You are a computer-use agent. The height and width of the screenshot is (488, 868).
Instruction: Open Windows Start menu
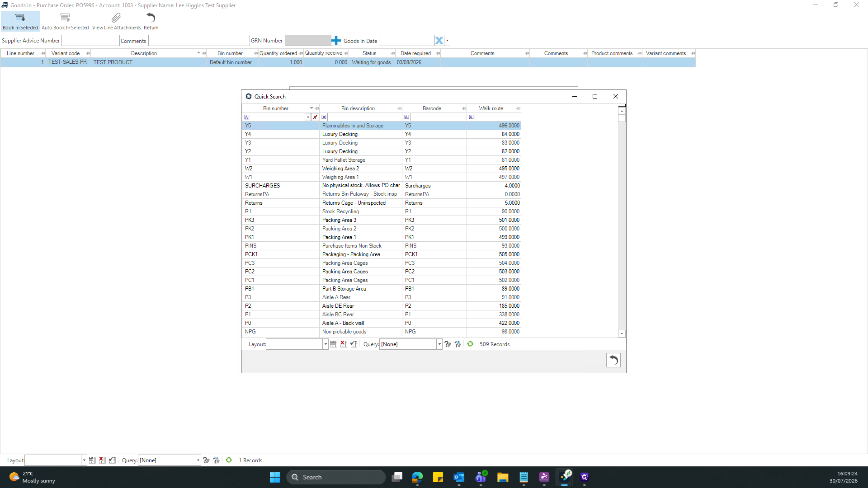point(275,477)
